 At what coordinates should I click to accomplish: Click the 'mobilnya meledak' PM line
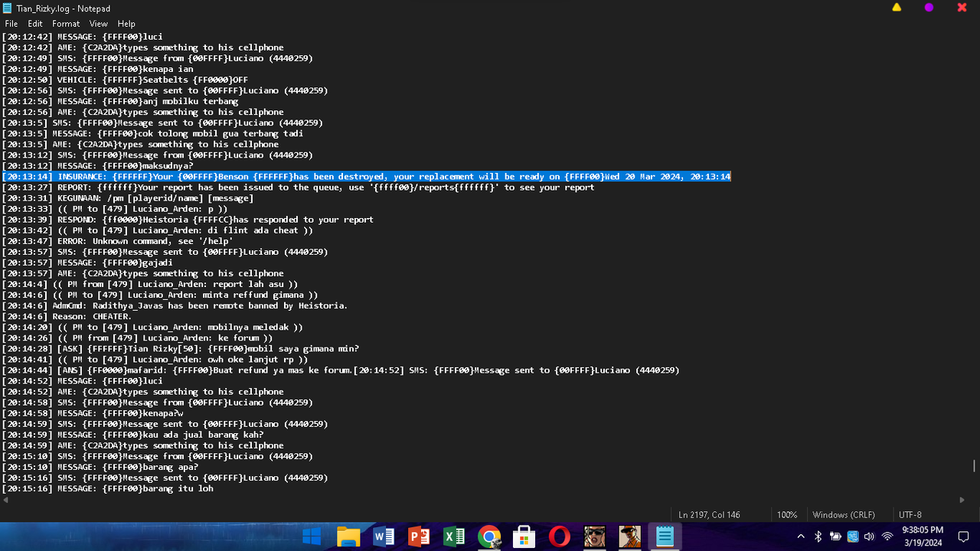tap(152, 327)
